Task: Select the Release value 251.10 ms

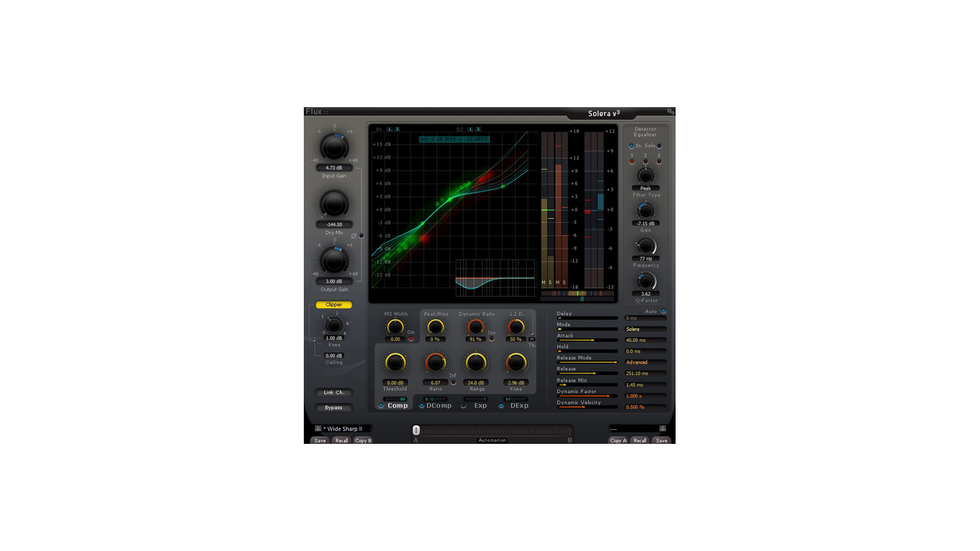Action: click(646, 373)
